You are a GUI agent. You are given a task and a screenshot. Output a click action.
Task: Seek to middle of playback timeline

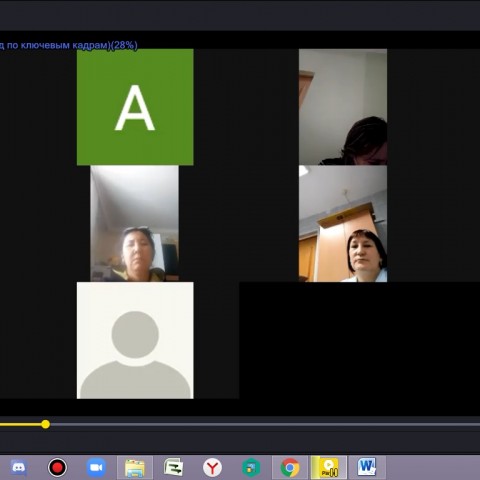pos(240,424)
